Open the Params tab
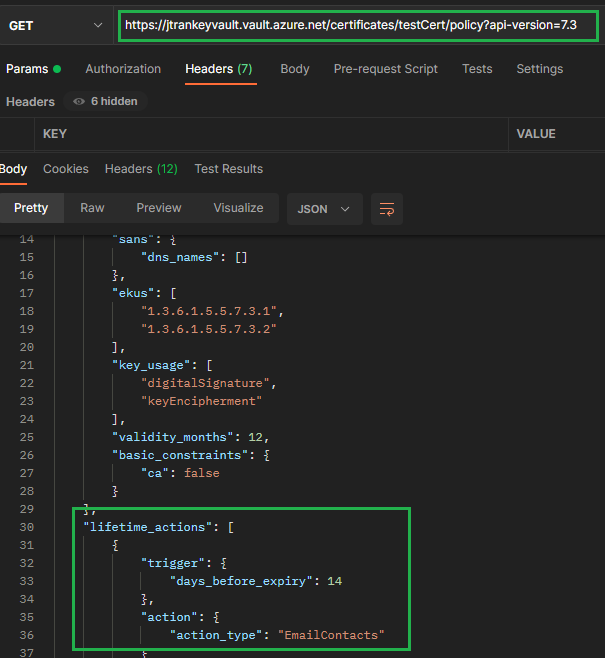This screenshot has height=658, width=605. [x=34, y=69]
